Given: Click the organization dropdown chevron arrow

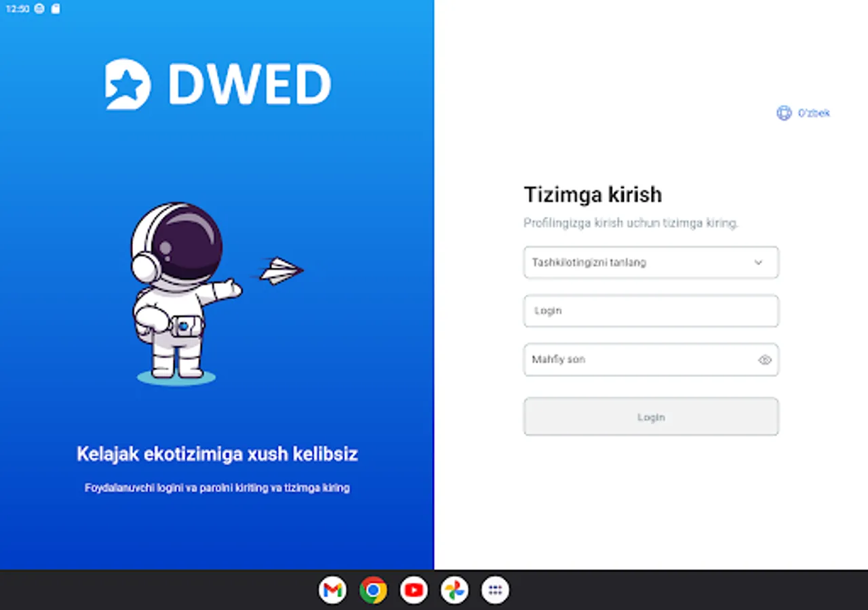Looking at the screenshot, I should point(758,262).
